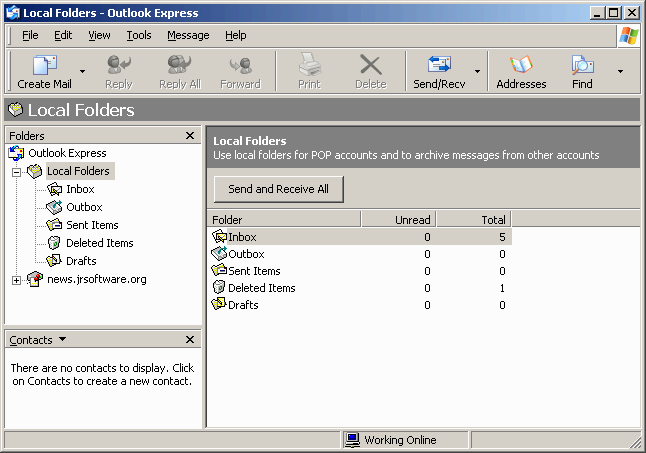Open the Addresses book icon

pos(521,65)
